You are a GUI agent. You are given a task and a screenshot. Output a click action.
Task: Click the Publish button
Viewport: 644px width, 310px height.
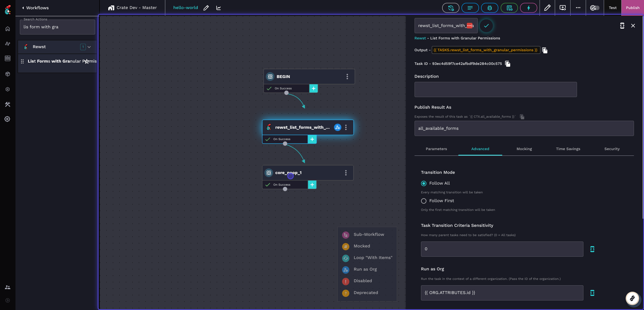632,8
